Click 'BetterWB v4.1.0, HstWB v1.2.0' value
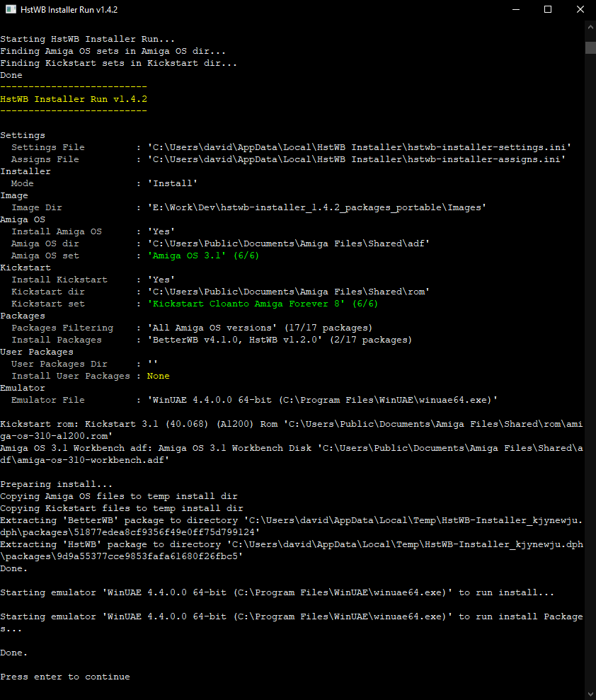This screenshot has height=700, width=596. pyautogui.click(x=280, y=340)
